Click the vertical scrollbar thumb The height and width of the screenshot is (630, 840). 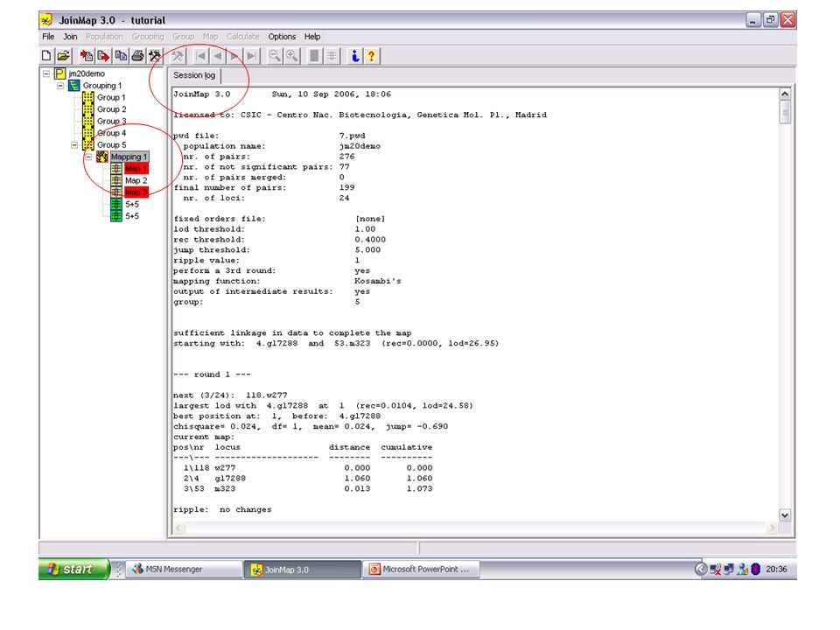coord(785,112)
